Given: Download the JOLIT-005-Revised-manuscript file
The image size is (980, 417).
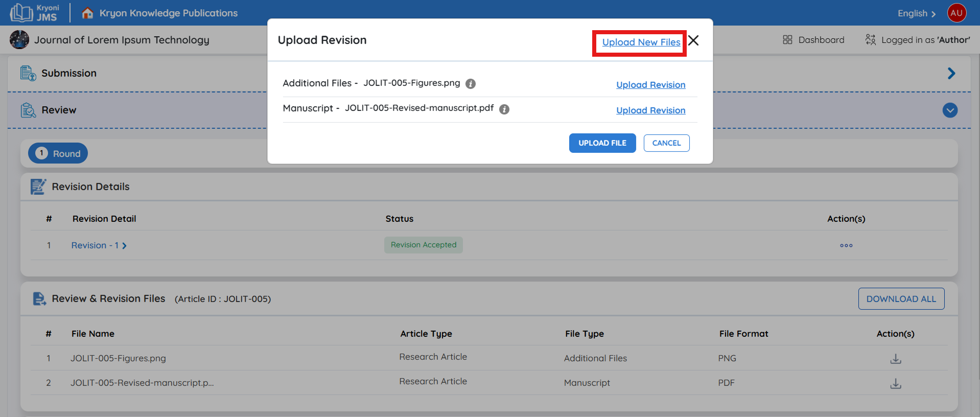Looking at the screenshot, I should [x=895, y=383].
